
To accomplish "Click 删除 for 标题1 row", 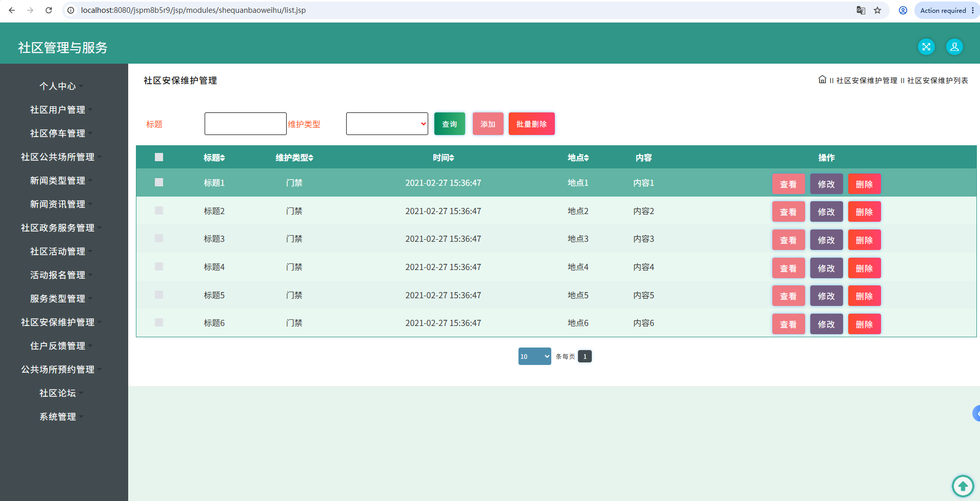I will [864, 184].
